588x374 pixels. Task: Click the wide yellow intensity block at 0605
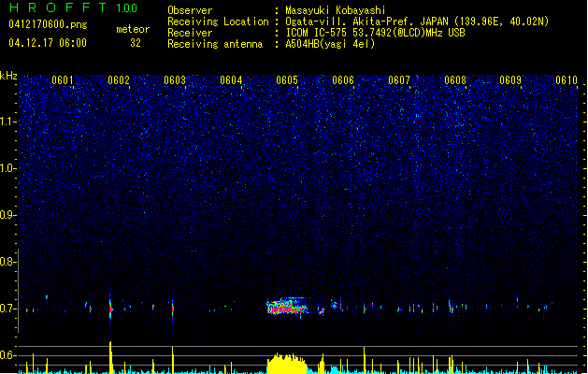pos(287,363)
